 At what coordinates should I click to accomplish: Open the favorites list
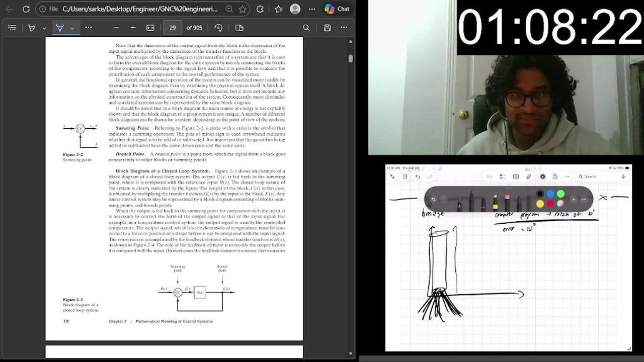point(278,9)
